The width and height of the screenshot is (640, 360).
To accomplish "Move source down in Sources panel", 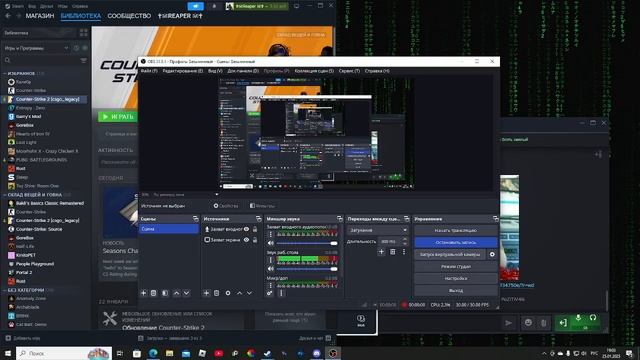I will tap(249, 293).
